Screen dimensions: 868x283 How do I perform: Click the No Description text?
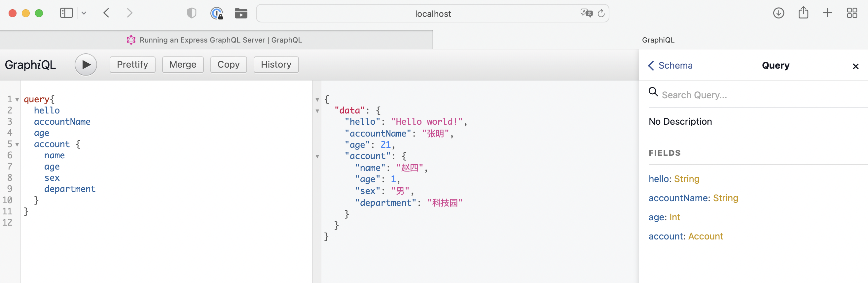[680, 121]
